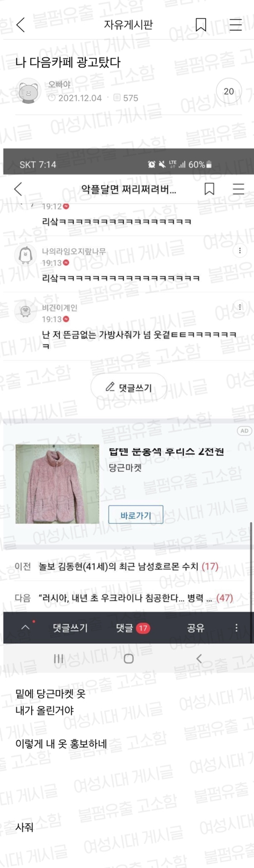Select 댓글 17 tab in bottom bar
254x868 pixels.
tap(132, 628)
